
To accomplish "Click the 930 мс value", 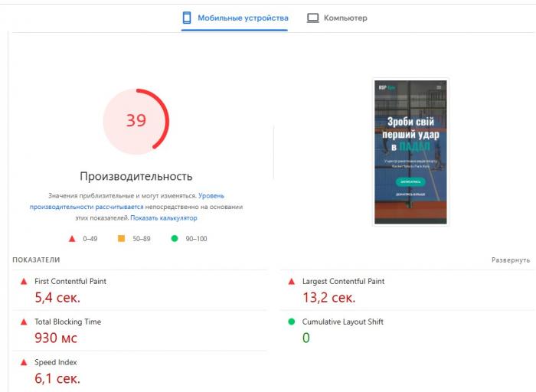I will click(x=56, y=338).
